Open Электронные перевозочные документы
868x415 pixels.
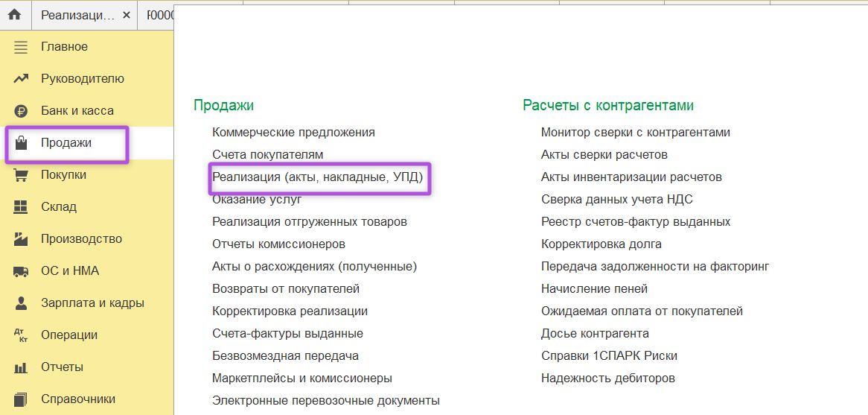326,401
